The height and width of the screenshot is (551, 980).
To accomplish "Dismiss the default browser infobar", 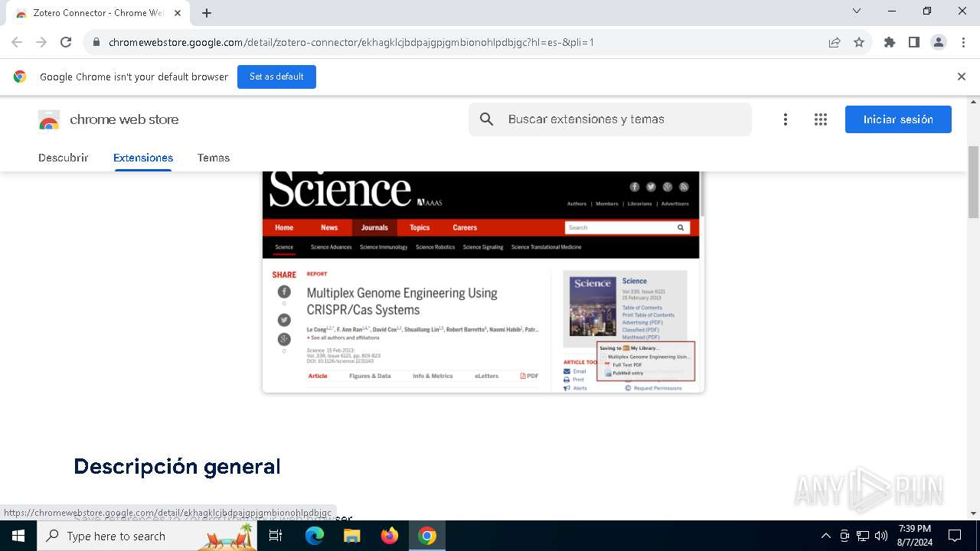I will 962,77.
